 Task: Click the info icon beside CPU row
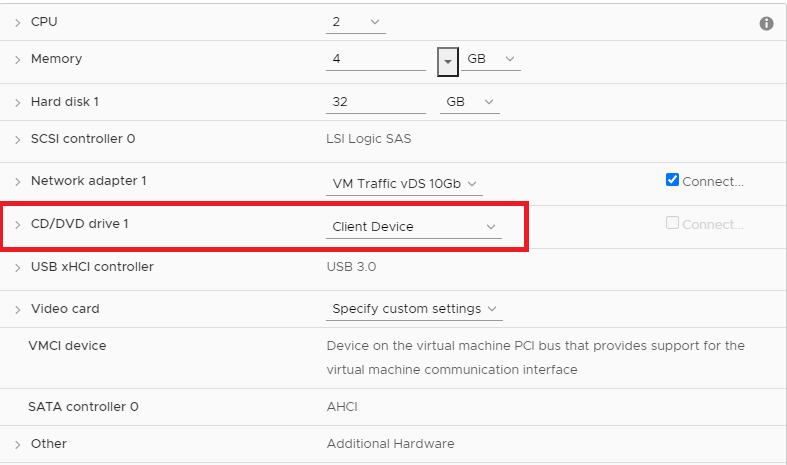pos(767,23)
